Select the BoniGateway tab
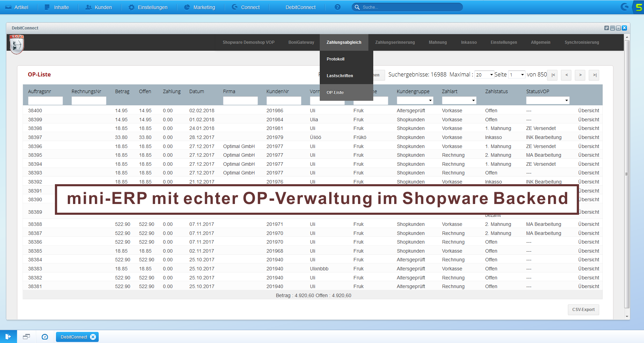This screenshot has width=644, height=343. coord(301,42)
